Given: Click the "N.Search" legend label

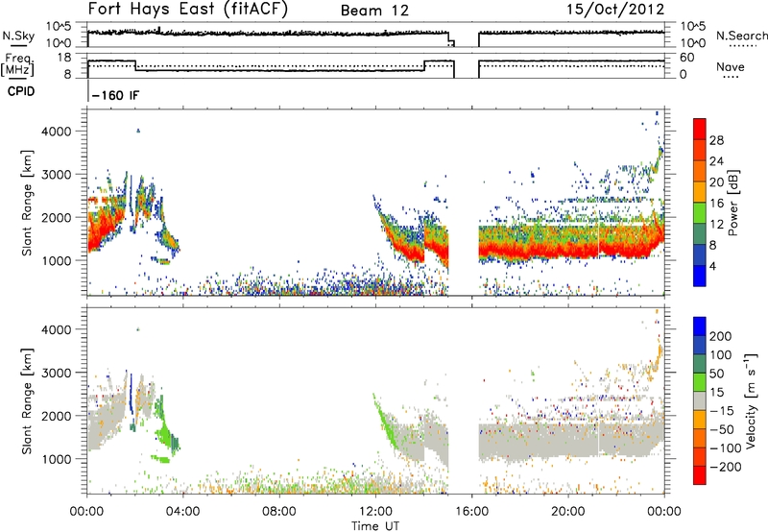Looking at the screenshot, I should 741,36.
